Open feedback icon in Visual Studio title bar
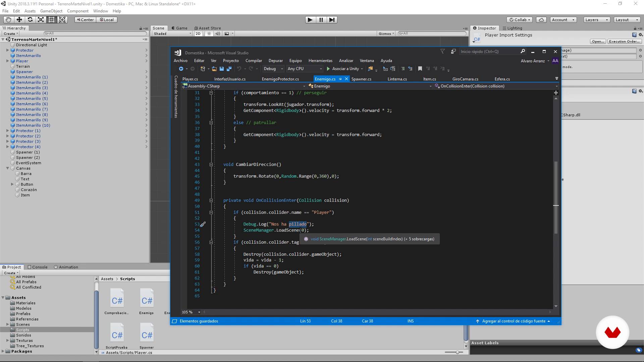The height and width of the screenshot is (362, 644). coord(453,51)
